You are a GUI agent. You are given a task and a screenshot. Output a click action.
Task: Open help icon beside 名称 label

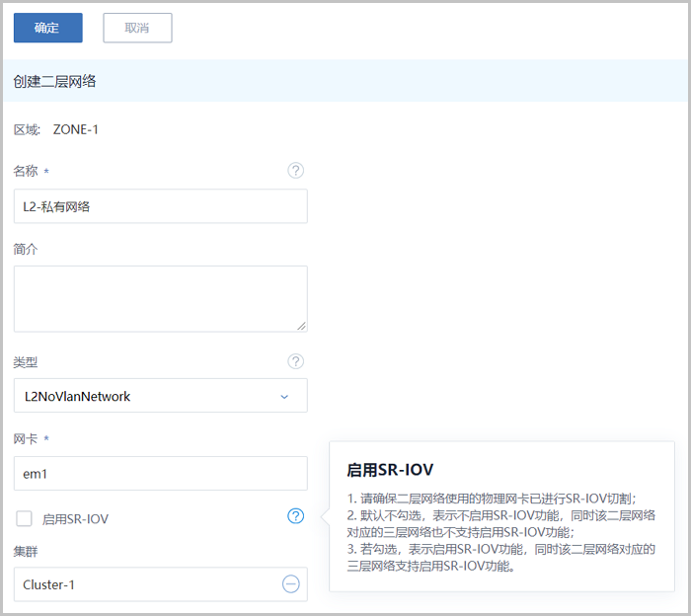pyautogui.click(x=295, y=171)
